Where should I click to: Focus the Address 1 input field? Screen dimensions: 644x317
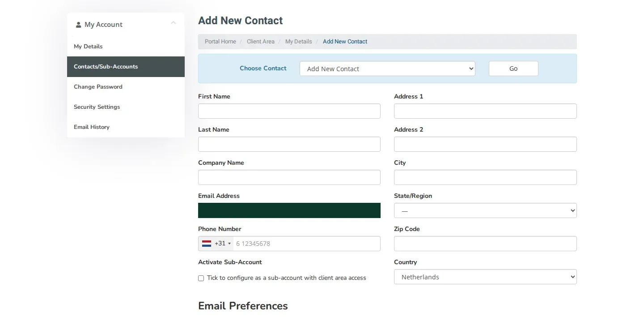[485, 111]
